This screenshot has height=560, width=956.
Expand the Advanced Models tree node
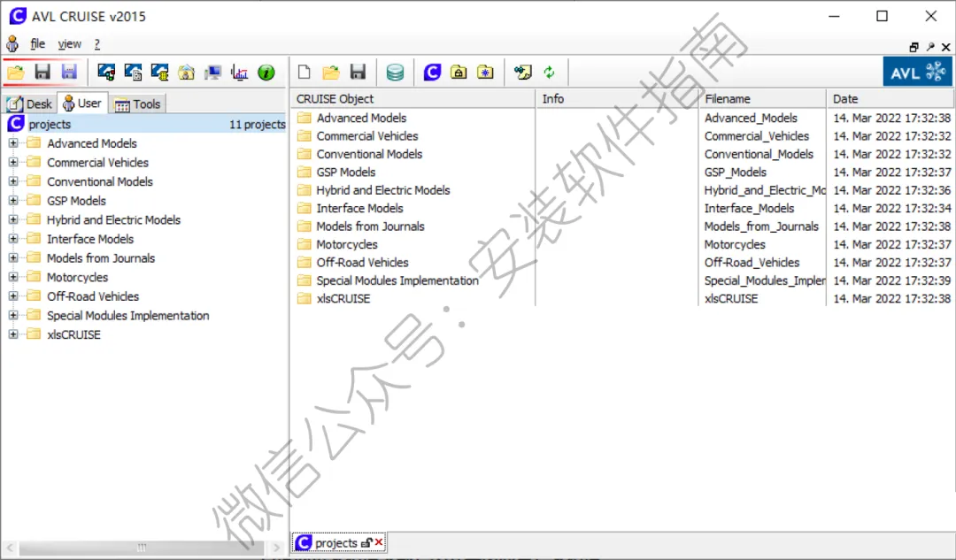[12, 143]
